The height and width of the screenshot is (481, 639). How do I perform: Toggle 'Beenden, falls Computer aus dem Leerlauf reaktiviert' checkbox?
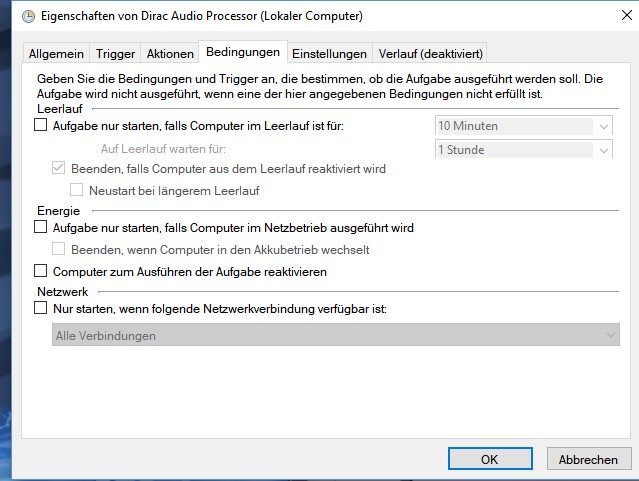[x=59, y=169]
